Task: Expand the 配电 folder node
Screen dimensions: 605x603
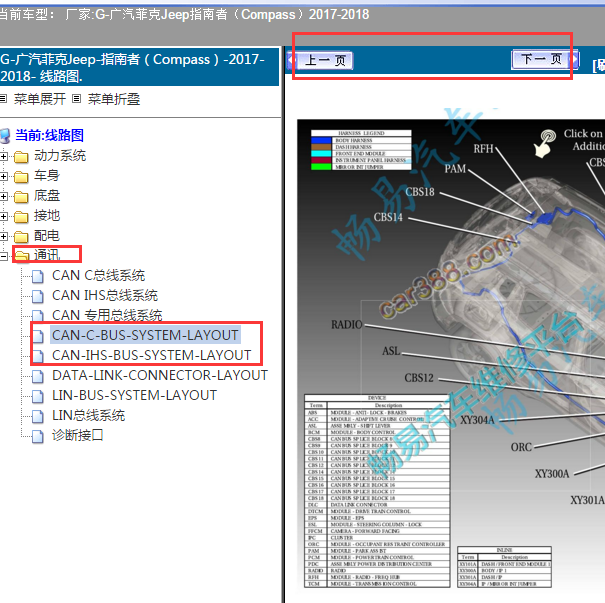Action: click(x=3, y=236)
